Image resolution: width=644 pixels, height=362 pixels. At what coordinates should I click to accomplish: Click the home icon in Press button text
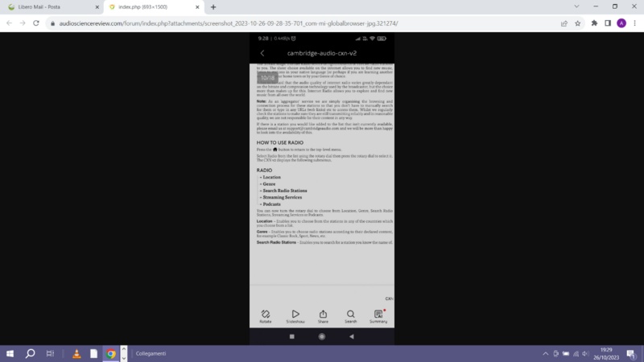(275, 150)
